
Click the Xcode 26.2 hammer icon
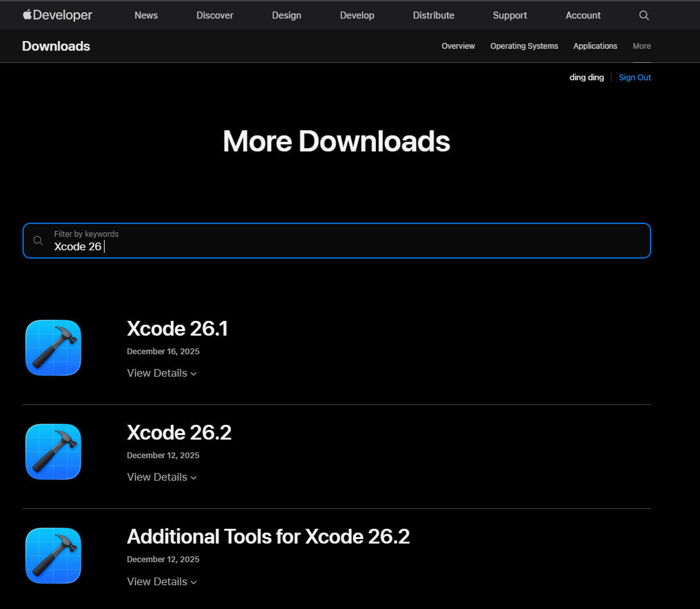[x=53, y=452]
